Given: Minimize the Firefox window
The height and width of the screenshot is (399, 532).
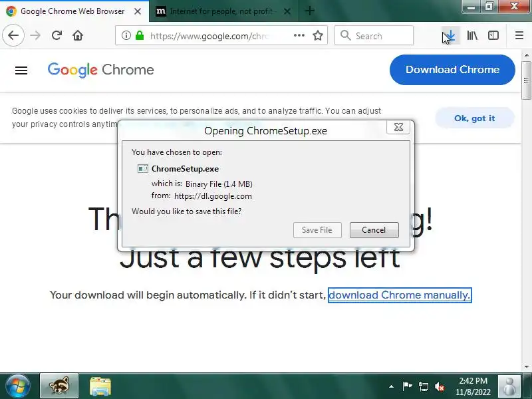Looking at the screenshot, I should (471, 7).
